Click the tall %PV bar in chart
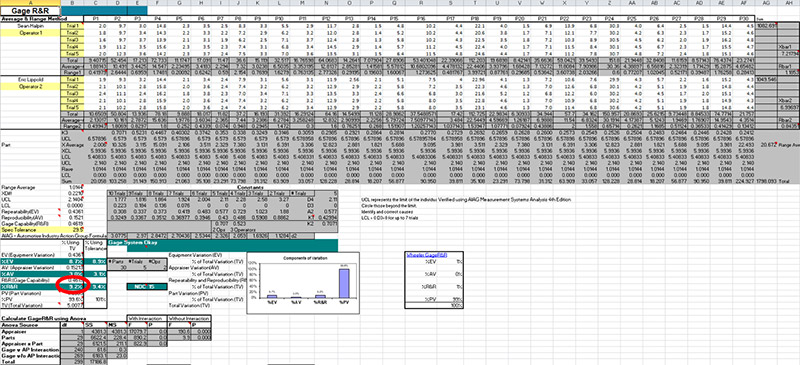The height and width of the screenshot is (365, 800). pos(345,283)
